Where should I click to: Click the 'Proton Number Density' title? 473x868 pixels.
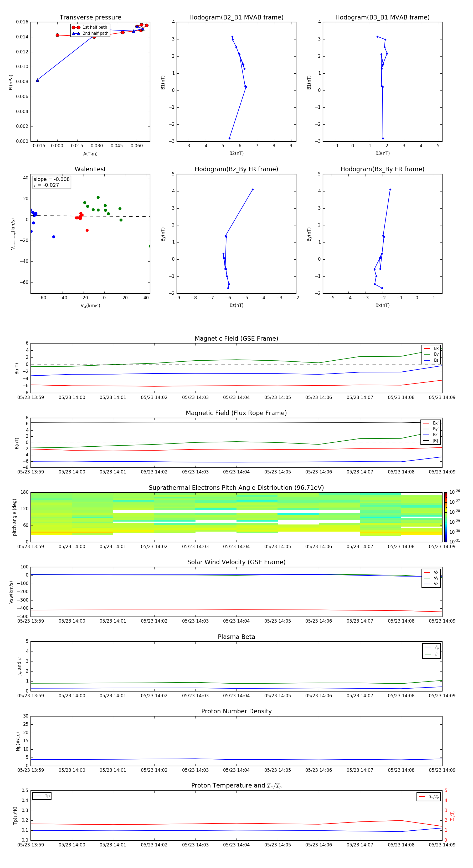[x=236, y=711]
